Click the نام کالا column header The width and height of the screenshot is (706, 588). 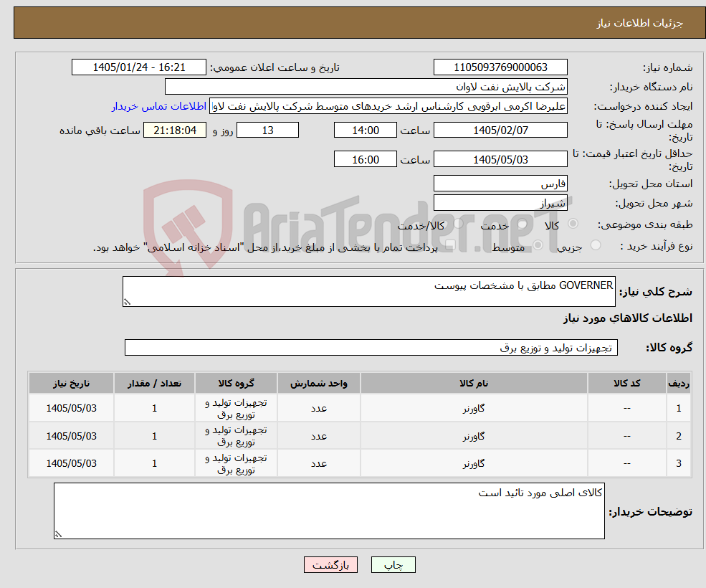point(474,383)
